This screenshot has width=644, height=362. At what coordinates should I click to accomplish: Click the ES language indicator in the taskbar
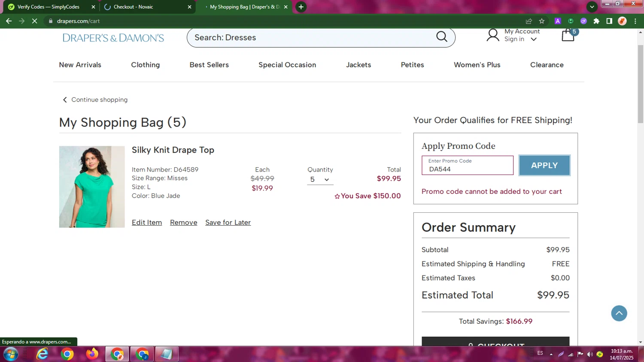coord(540,353)
